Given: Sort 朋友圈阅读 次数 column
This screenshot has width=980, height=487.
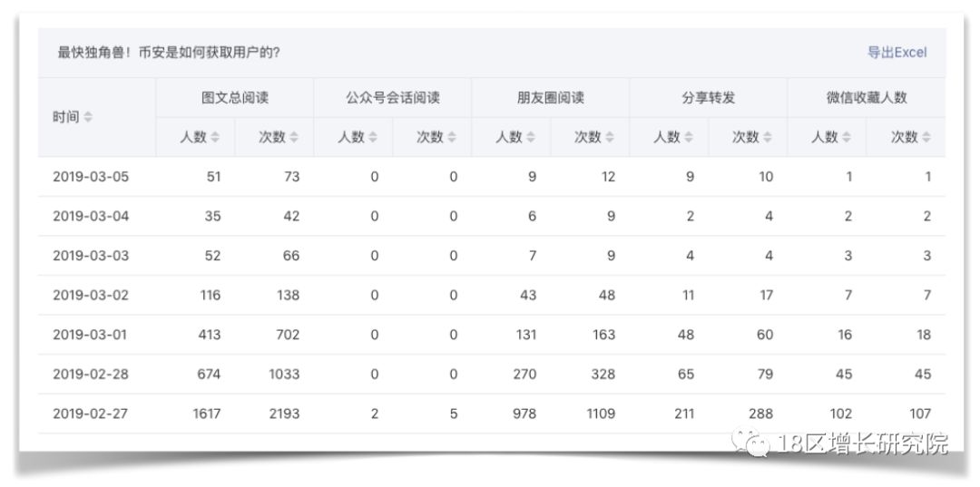Looking at the screenshot, I should coord(610,137).
